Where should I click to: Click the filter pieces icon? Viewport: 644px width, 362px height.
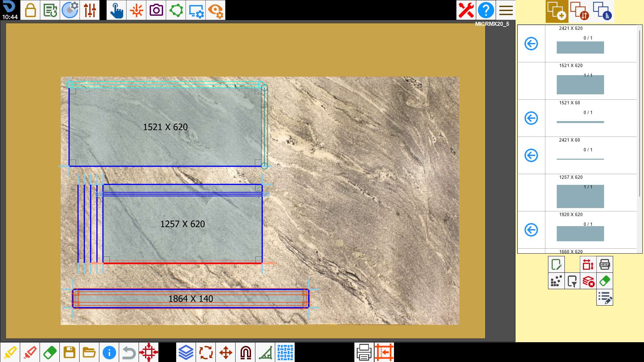coord(572,281)
